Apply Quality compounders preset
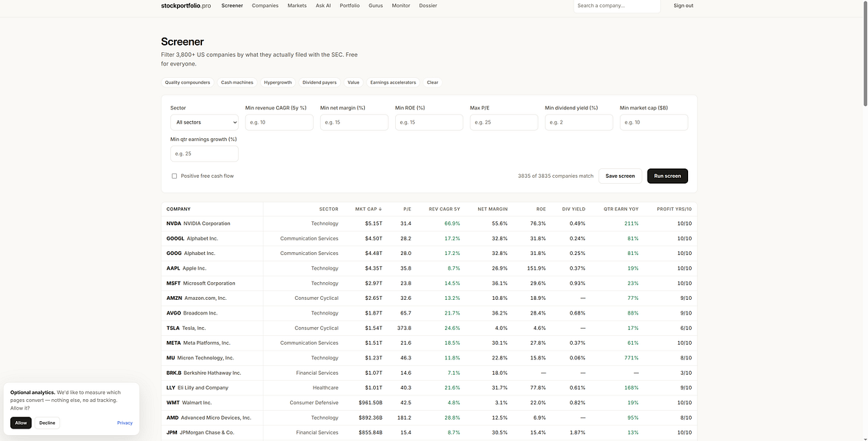The image size is (868, 441). point(187,82)
